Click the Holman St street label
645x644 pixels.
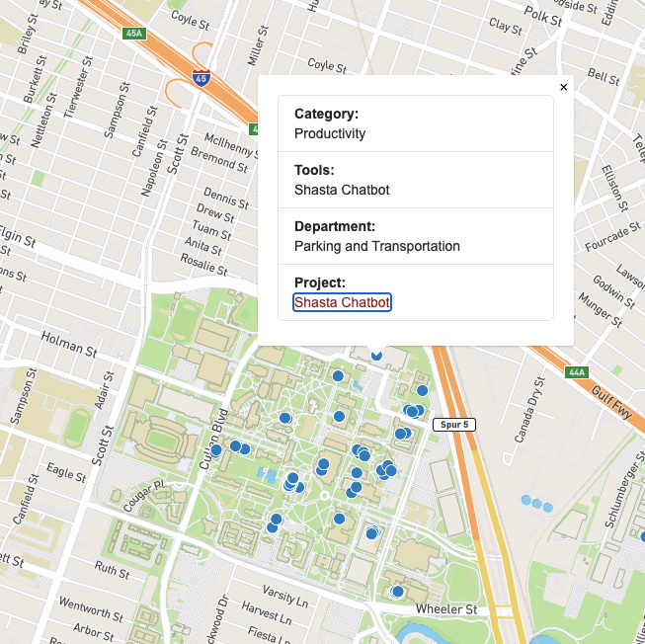tap(69, 345)
